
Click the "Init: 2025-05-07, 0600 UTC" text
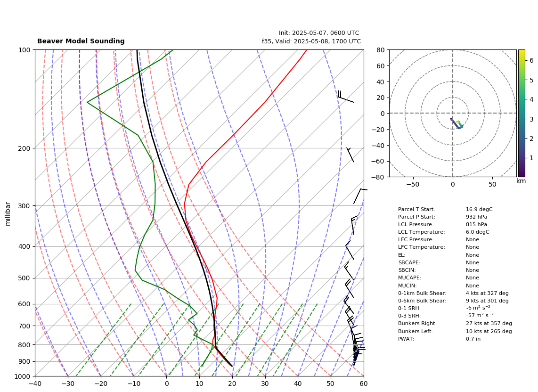(x=319, y=33)
